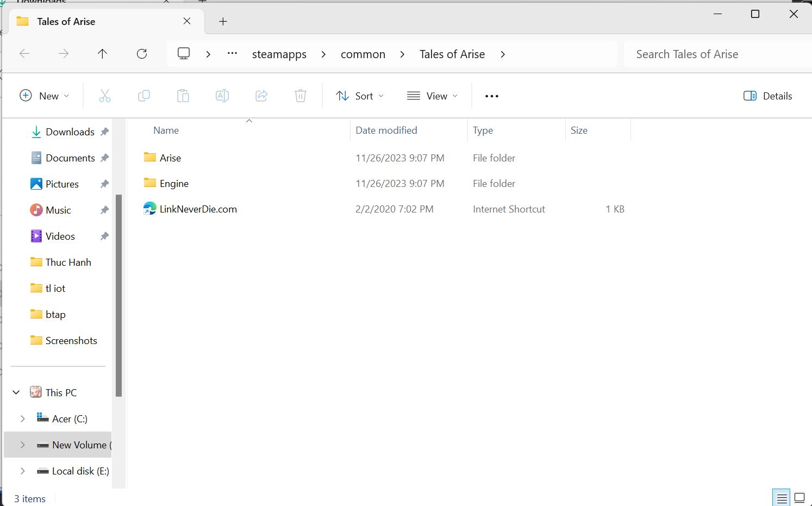Expand the Acer (C:) drive tree
The height and width of the screenshot is (506, 812).
[x=22, y=418]
